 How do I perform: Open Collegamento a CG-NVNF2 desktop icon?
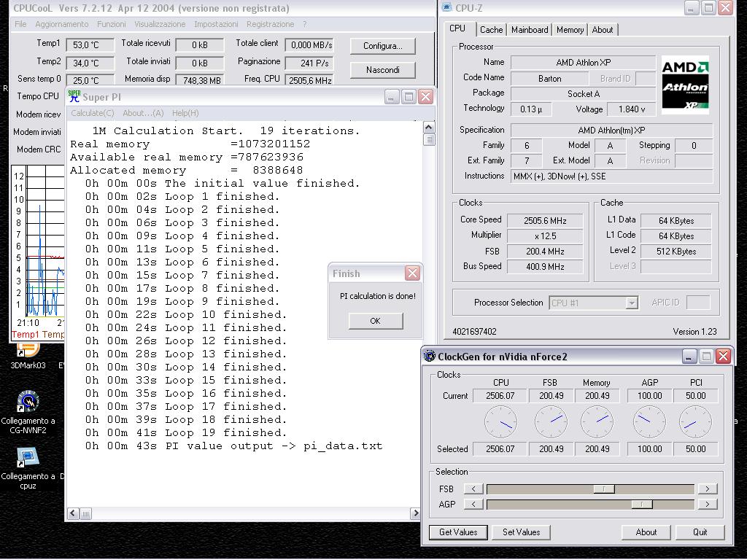pyautogui.click(x=28, y=412)
